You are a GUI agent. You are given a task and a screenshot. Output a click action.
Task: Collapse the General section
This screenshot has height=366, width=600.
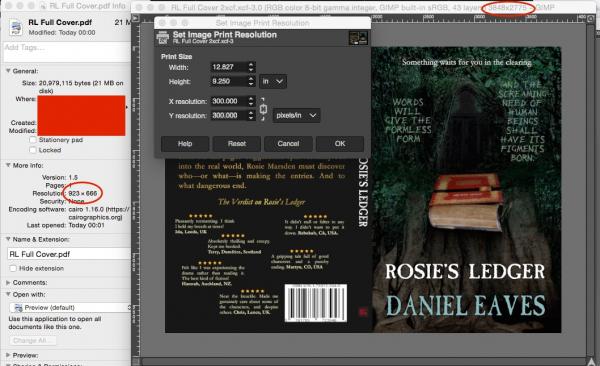point(8,71)
